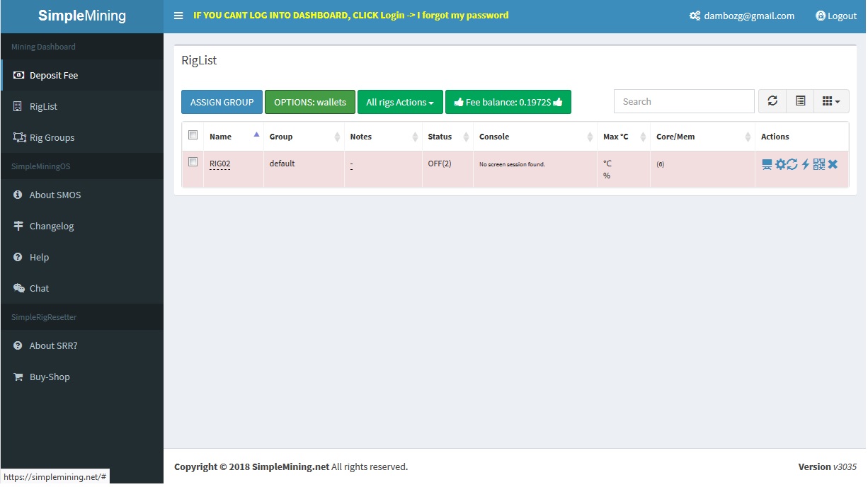Toggle the sidebar hamburger menu
Image resolution: width=868 pixels, height=487 pixels.
[x=178, y=16]
